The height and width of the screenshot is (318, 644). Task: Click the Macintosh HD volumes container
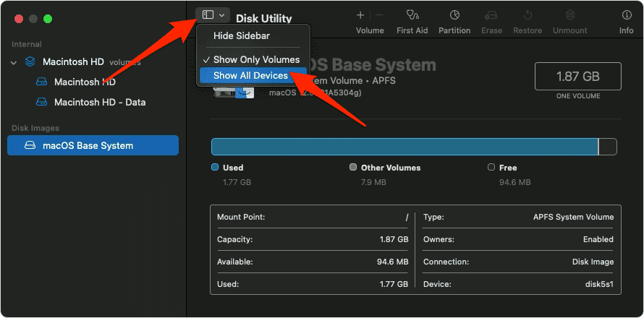pos(74,62)
